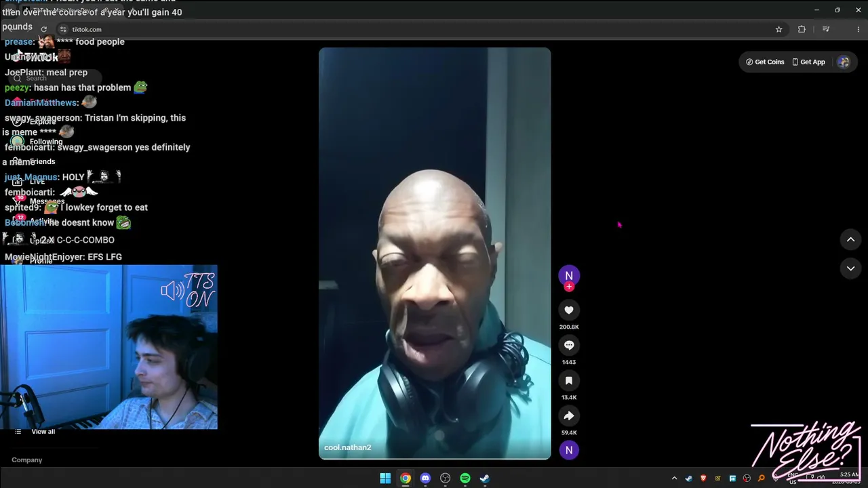The height and width of the screenshot is (488, 868).
Task: Click the orange magnifier tray icon
Action: coord(762,479)
